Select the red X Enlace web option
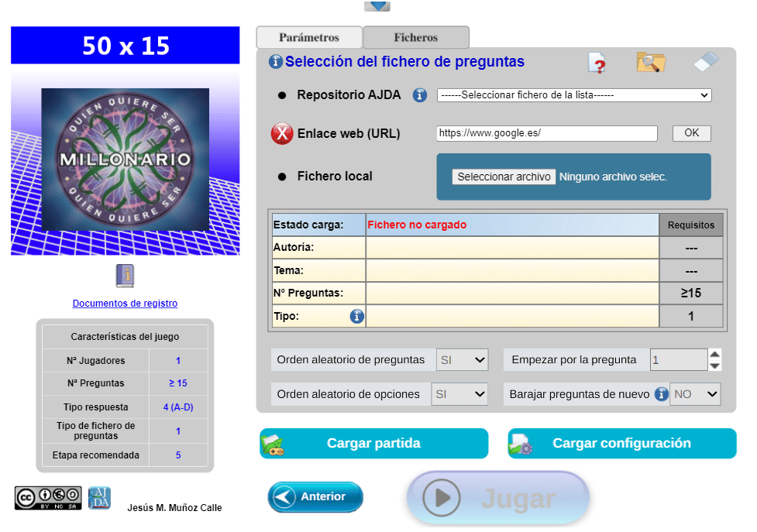Screen dimensions: 757x532 (x=282, y=133)
